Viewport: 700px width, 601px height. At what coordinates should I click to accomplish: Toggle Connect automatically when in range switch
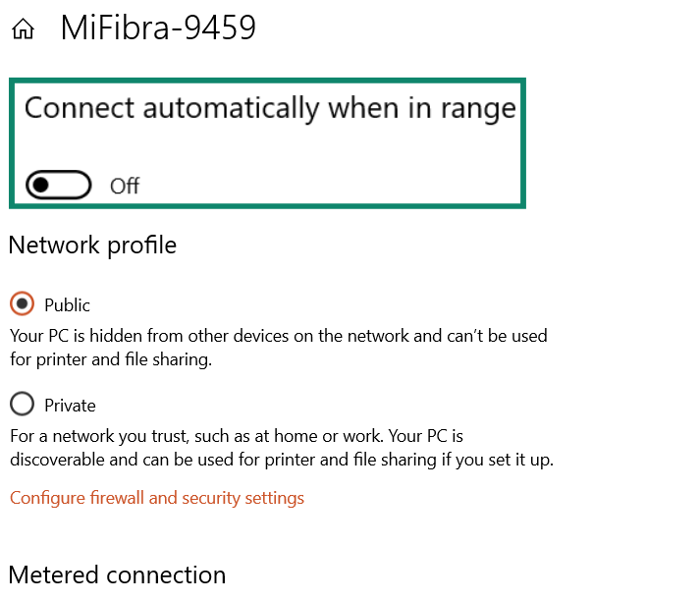[x=59, y=185]
